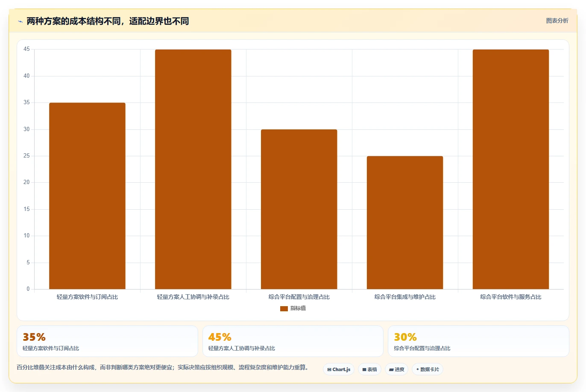
Task: Click y-axis tick label 20
Action: [26, 182]
